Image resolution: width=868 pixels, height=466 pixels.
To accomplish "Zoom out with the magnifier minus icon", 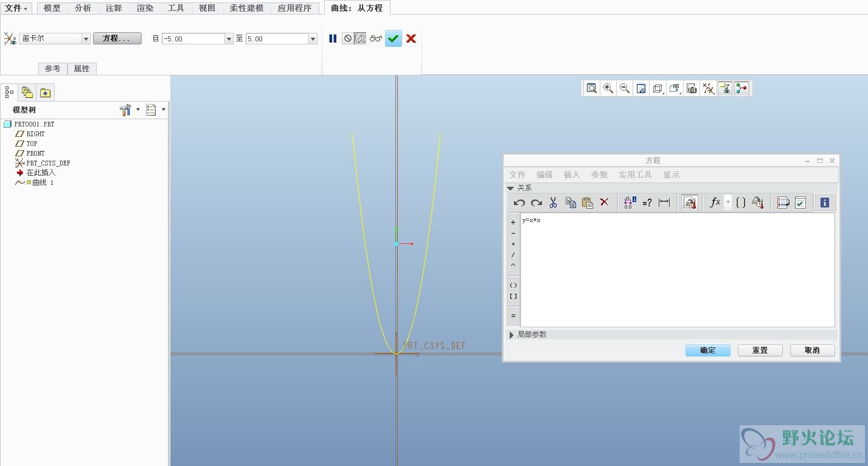I will point(624,89).
